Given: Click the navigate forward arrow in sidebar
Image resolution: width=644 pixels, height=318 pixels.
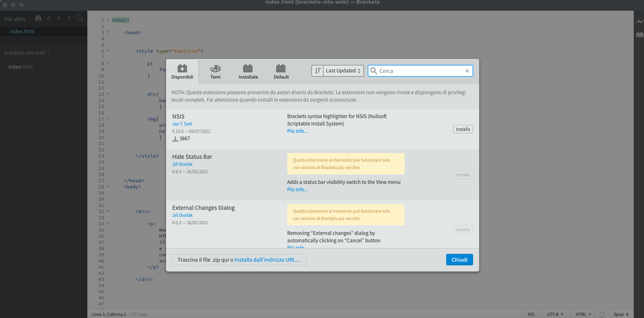Looking at the screenshot, I should click(59, 18).
